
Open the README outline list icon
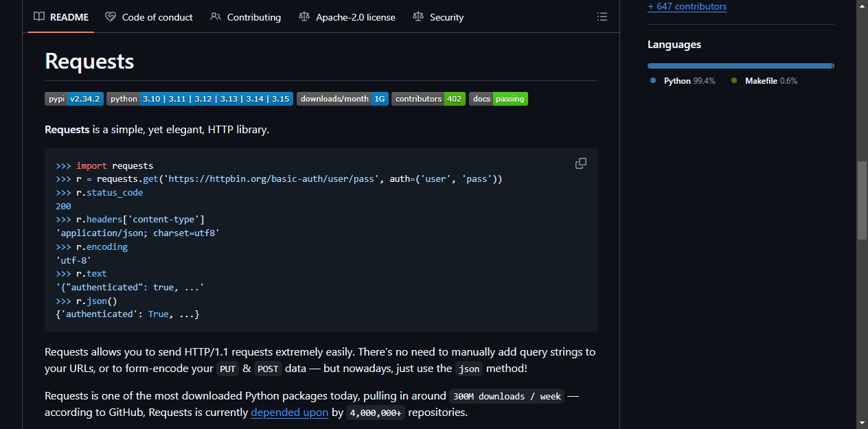tap(602, 16)
